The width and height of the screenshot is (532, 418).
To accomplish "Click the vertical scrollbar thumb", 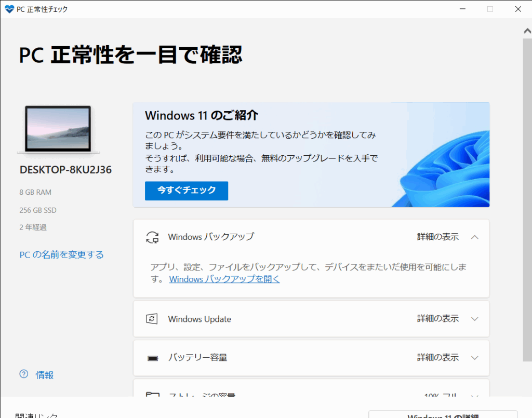I will pos(527,200).
